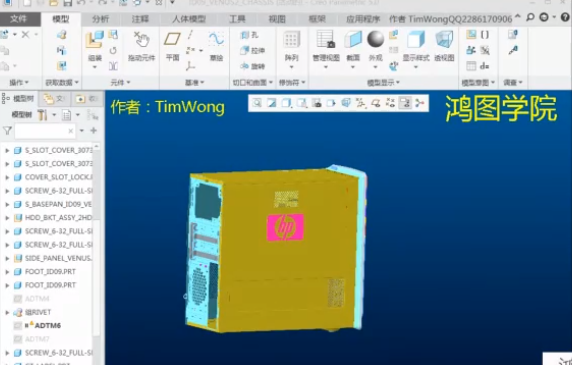The image size is (572, 388).
Task: Switch to the 人体模型 tab
Action: (189, 19)
